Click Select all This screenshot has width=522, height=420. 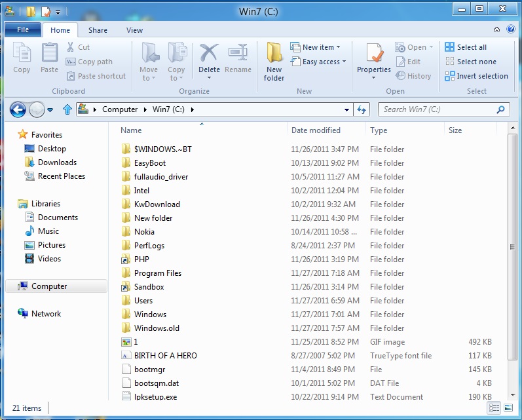[x=466, y=47]
